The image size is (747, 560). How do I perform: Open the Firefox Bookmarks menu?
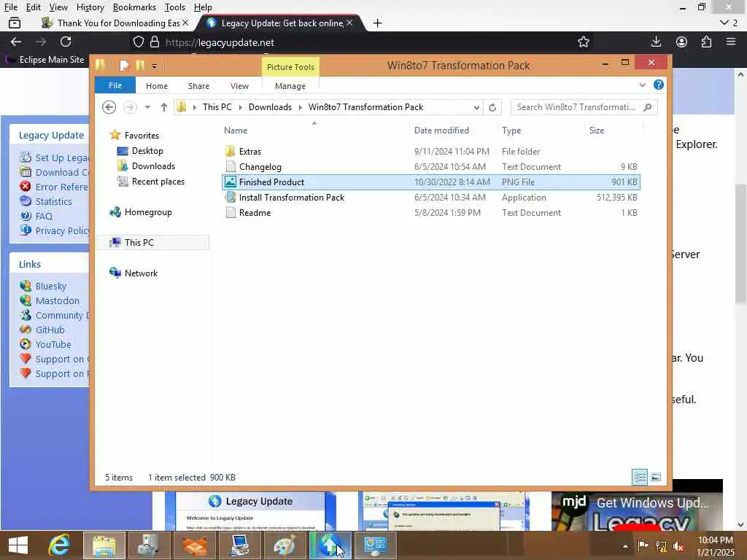pyautogui.click(x=134, y=7)
